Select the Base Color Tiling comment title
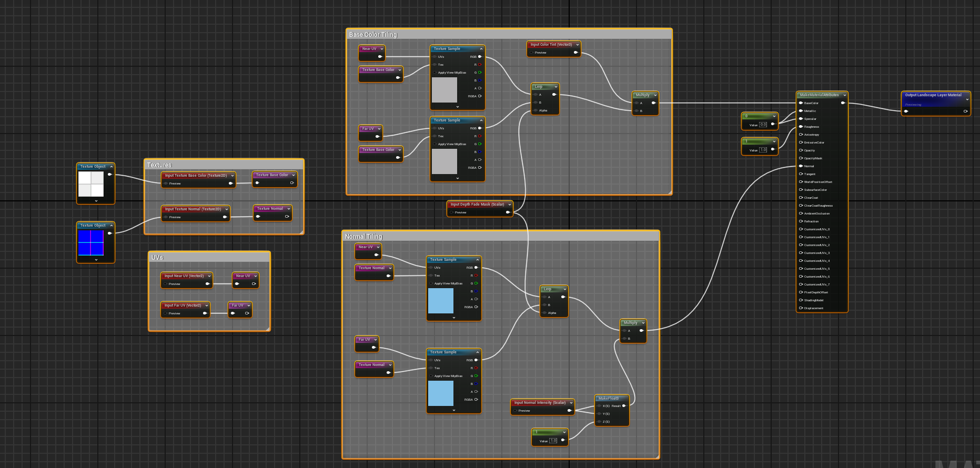The width and height of the screenshot is (980, 468). (x=373, y=35)
